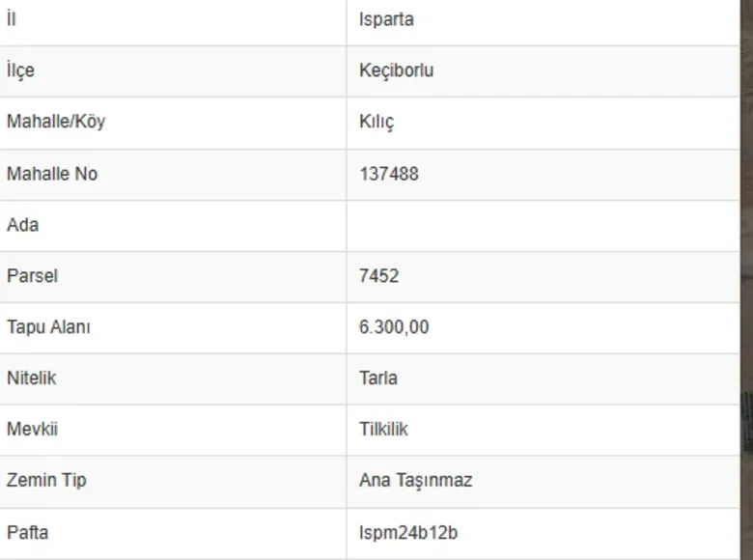The height and width of the screenshot is (560, 753).
Task: Select the Mahalle No value 137488
Action: pos(388,175)
